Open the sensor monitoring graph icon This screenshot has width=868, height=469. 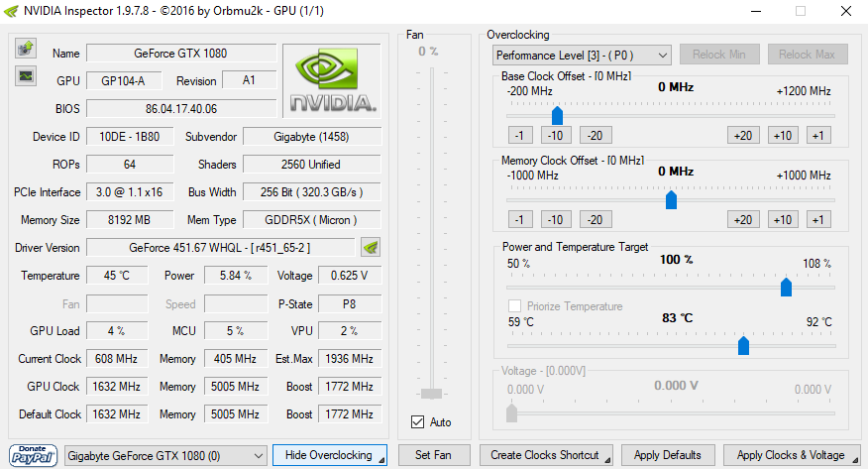(25, 74)
